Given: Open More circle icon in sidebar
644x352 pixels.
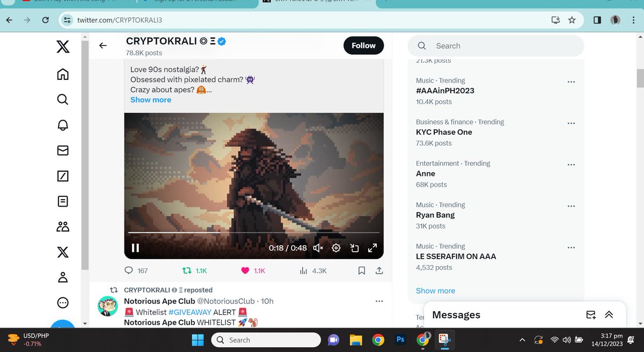Looking at the screenshot, I should point(63,303).
